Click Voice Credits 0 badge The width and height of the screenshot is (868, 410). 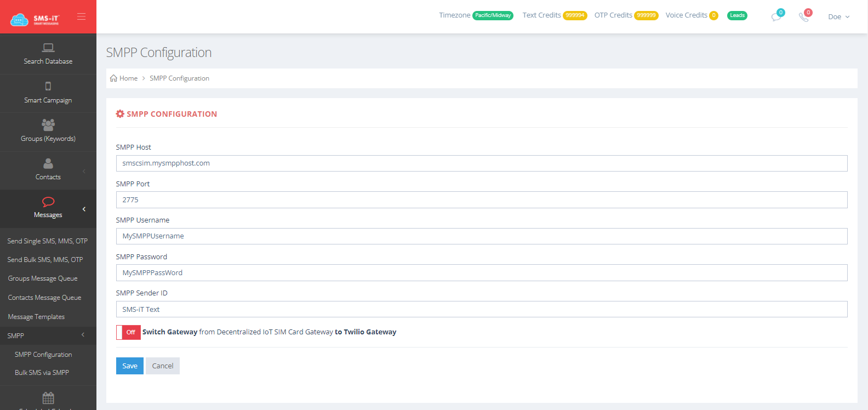[x=713, y=15]
